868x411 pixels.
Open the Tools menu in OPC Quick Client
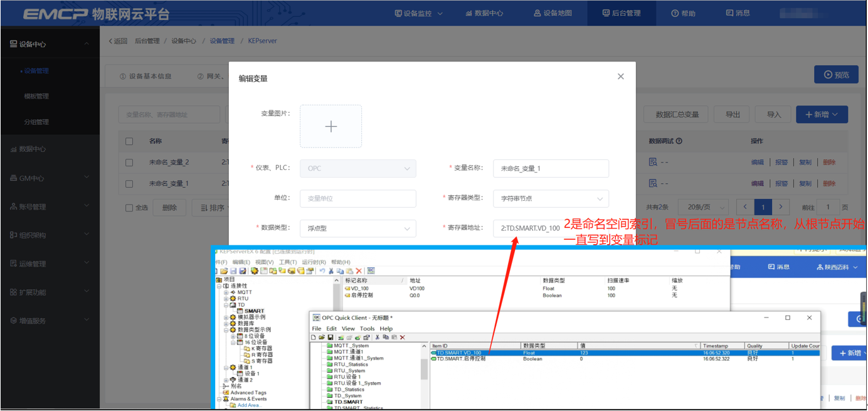tap(368, 328)
